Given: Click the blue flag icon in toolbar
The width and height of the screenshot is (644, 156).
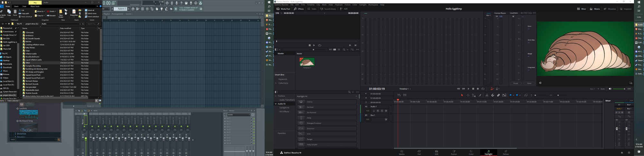Looking at the screenshot, I should click(510, 95).
